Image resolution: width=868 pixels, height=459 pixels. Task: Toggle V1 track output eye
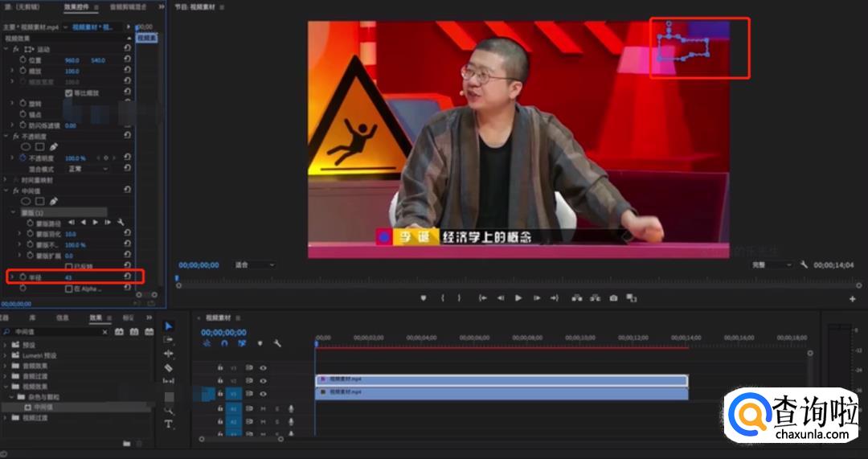click(263, 394)
